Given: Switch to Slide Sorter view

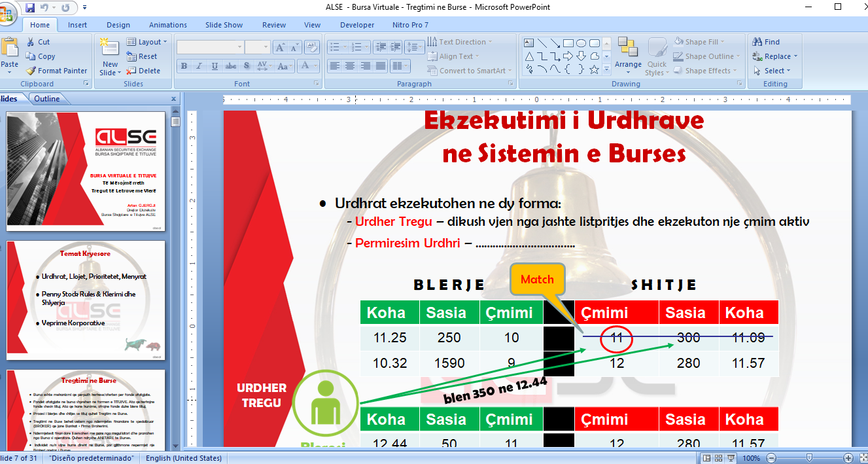Looking at the screenshot, I should (x=718, y=458).
